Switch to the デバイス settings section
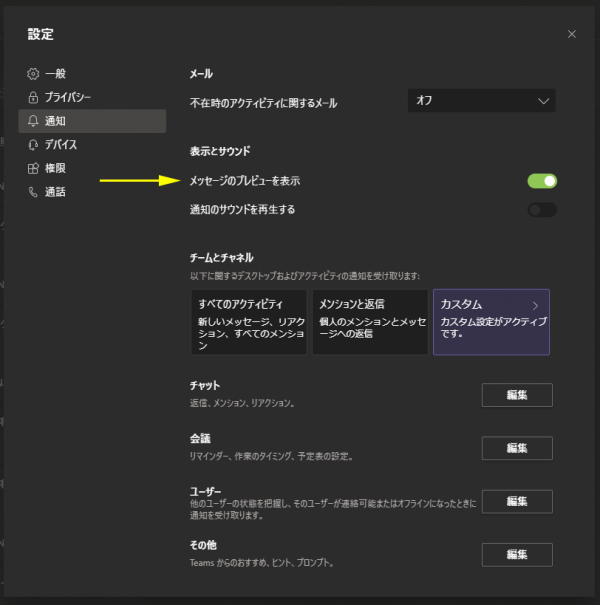The image size is (600, 605). tap(60, 145)
